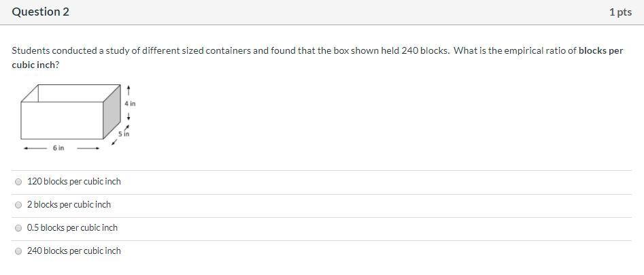Click the '120 blocks per cubic inch' answer label
This screenshot has height=275, width=644.
73,182
